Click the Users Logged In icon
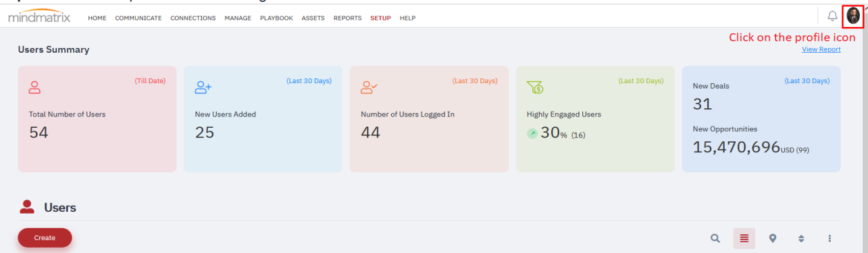868x253 pixels. (x=369, y=87)
